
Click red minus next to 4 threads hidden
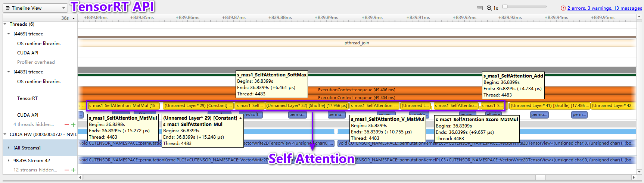point(67,125)
